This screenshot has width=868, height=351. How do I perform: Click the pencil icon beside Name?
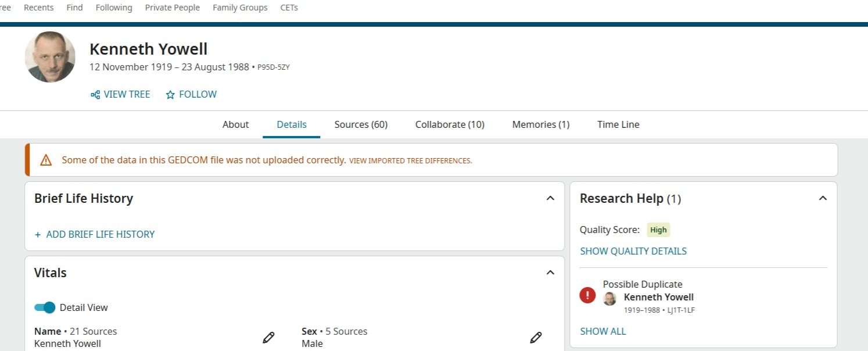268,338
